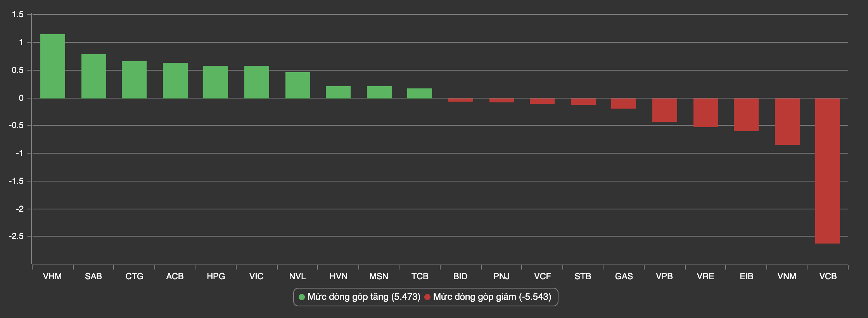Click the VPB axis label
Screen dimensions: 868x318
click(664, 277)
